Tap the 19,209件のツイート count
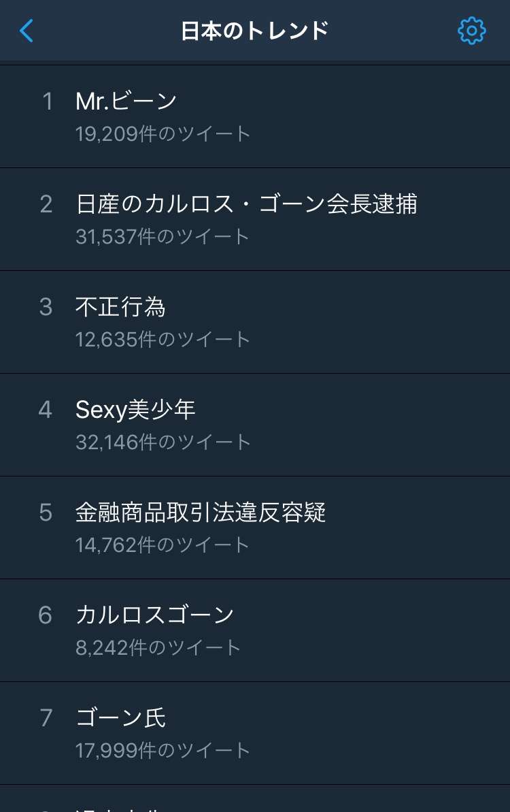Screen dimensions: 510x812 (x=163, y=133)
